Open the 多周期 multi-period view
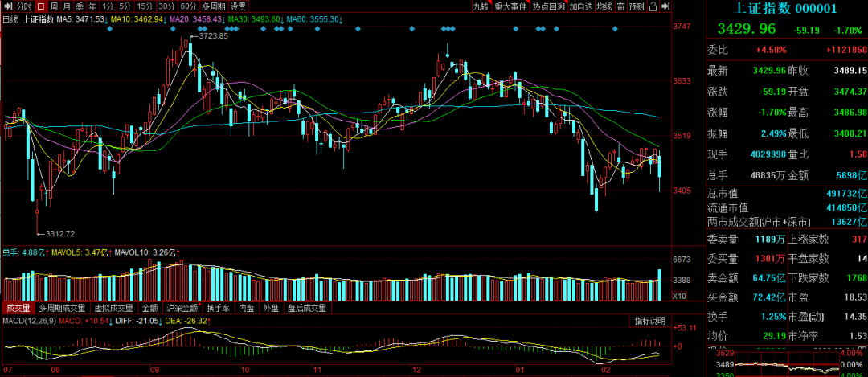The width and height of the screenshot is (868, 377). click(x=213, y=6)
